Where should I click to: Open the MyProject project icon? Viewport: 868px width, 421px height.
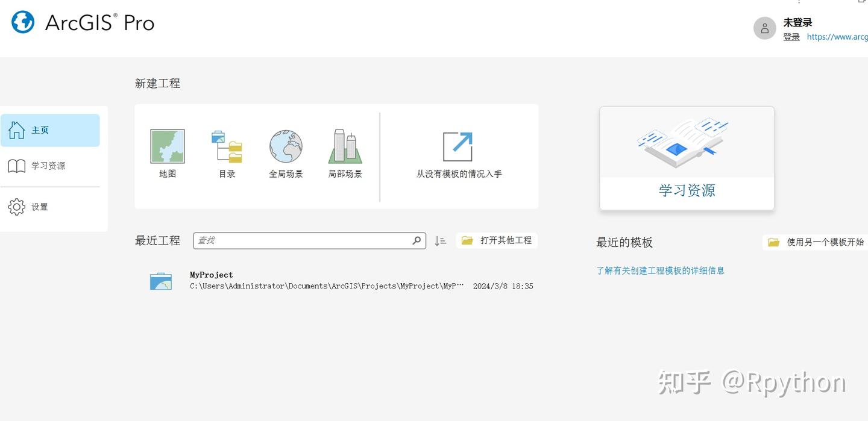click(161, 281)
